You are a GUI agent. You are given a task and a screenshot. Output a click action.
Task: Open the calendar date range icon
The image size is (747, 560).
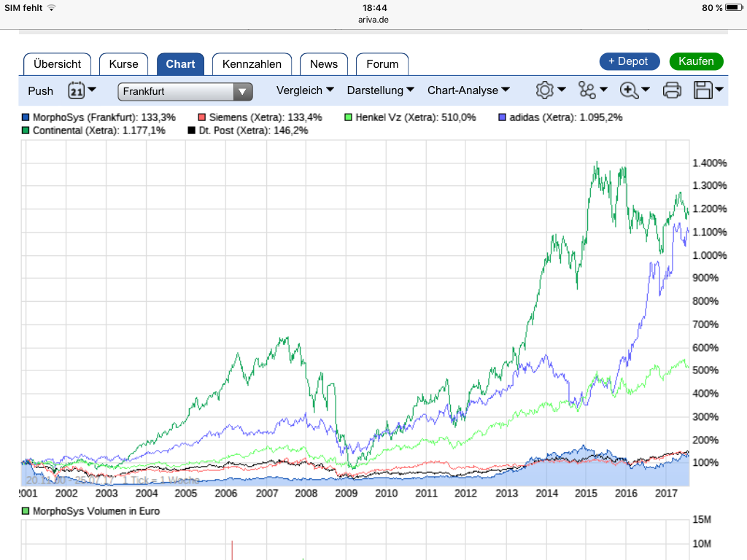pos(76,90)
